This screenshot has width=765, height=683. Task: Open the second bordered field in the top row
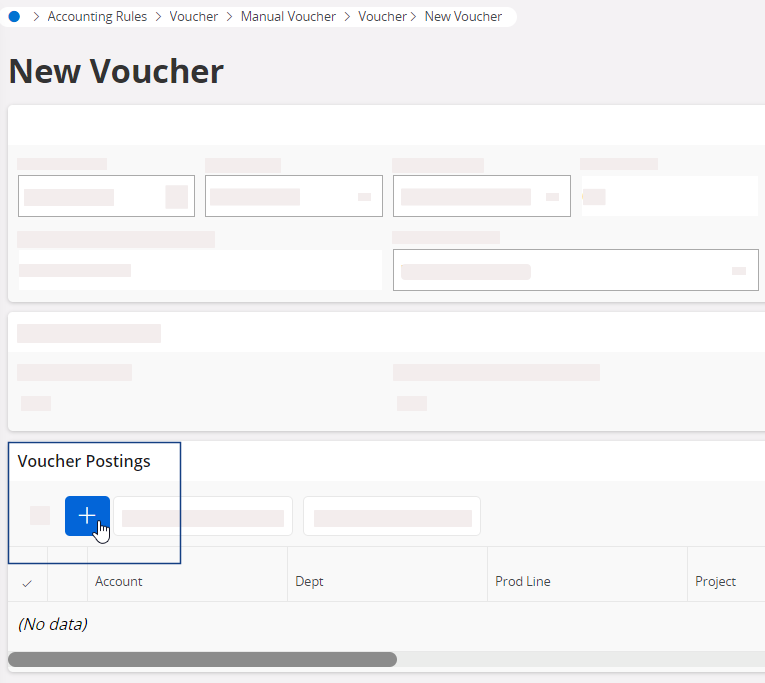click(293, 197)
